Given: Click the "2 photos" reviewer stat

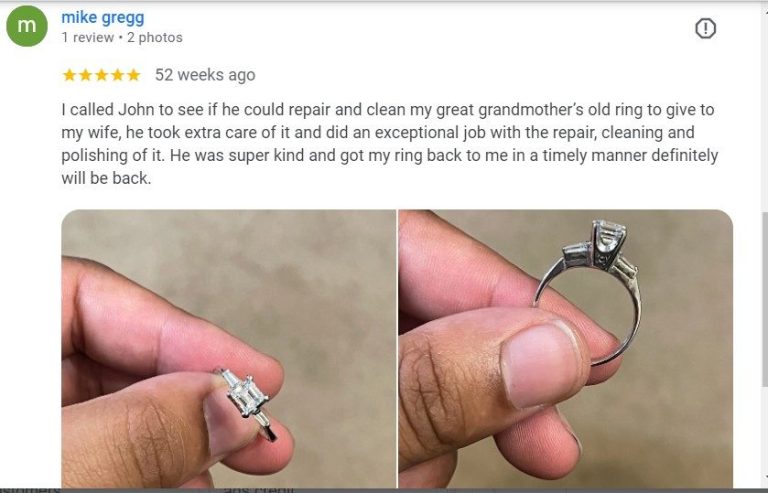Looking at the screenshot, I should (x=155, y=38).
